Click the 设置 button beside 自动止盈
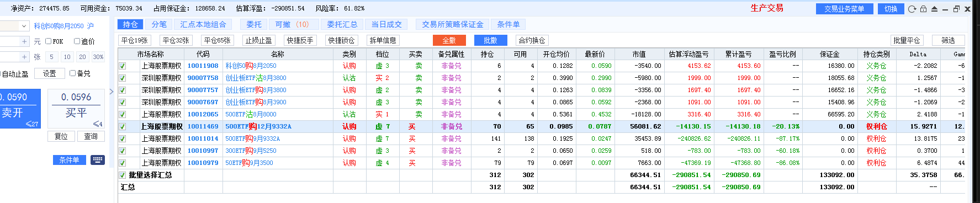 pos(50,73)
